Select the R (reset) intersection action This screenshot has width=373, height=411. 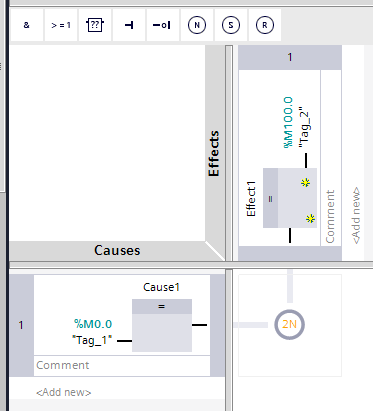pos(265,25)
